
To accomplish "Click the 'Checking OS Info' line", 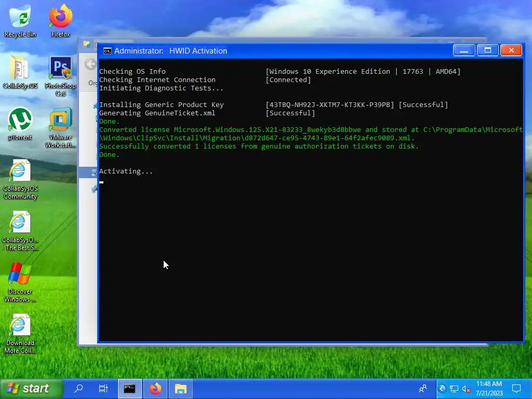I will point(132,72).
